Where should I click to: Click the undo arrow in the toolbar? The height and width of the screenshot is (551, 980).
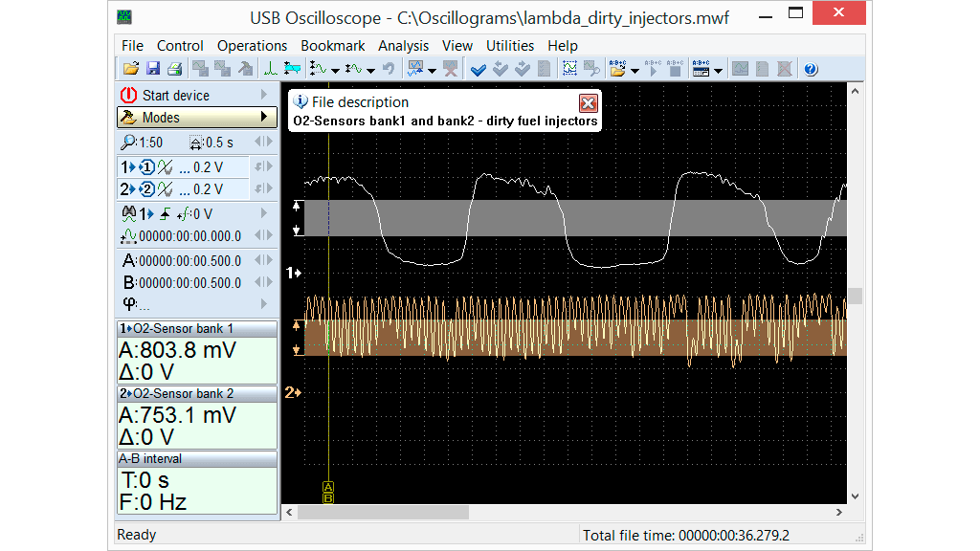pos(389,69)
